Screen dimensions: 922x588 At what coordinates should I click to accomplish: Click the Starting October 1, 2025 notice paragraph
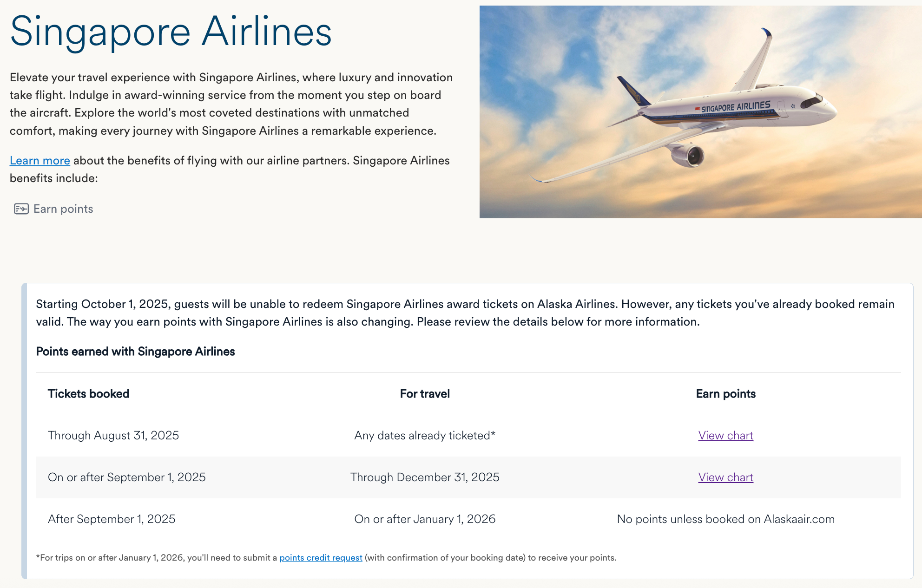pyautogui.click(x=465, y=313)
